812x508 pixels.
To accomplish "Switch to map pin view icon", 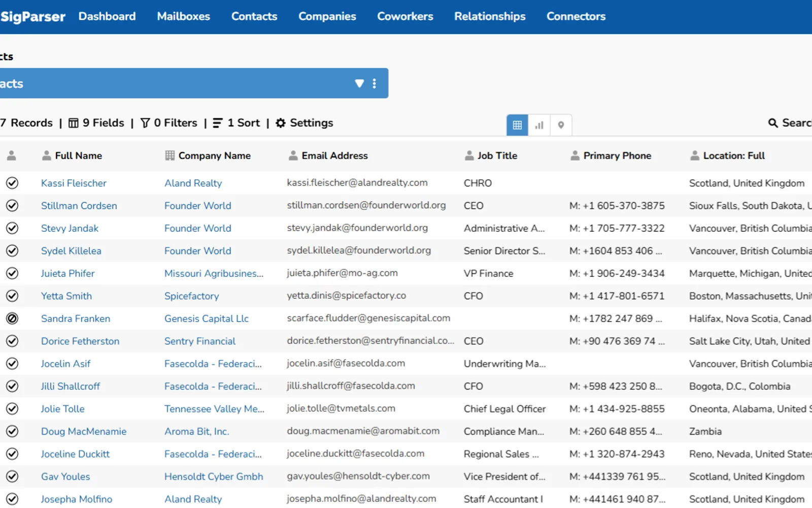I will coord(561,125).
